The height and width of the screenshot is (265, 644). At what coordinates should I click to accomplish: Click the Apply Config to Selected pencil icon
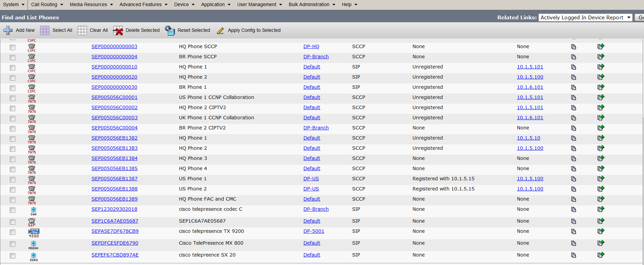tap(220, 30)
